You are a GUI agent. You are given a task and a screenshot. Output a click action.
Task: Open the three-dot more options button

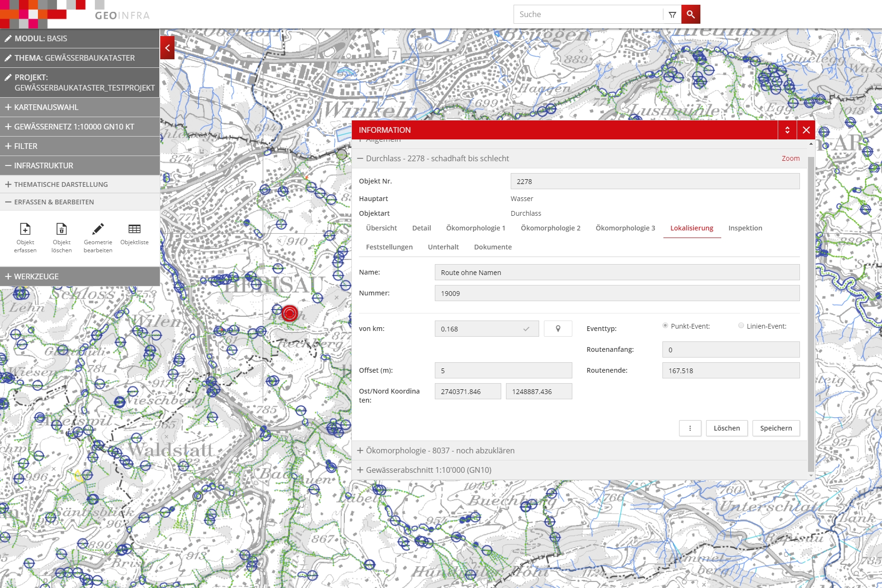click(x=690, y=428)
